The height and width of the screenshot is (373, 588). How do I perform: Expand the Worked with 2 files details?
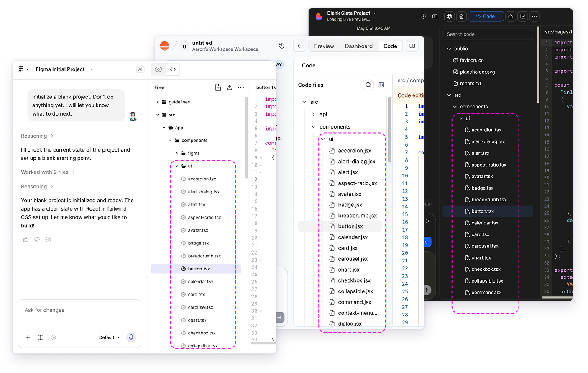[48, 172]
